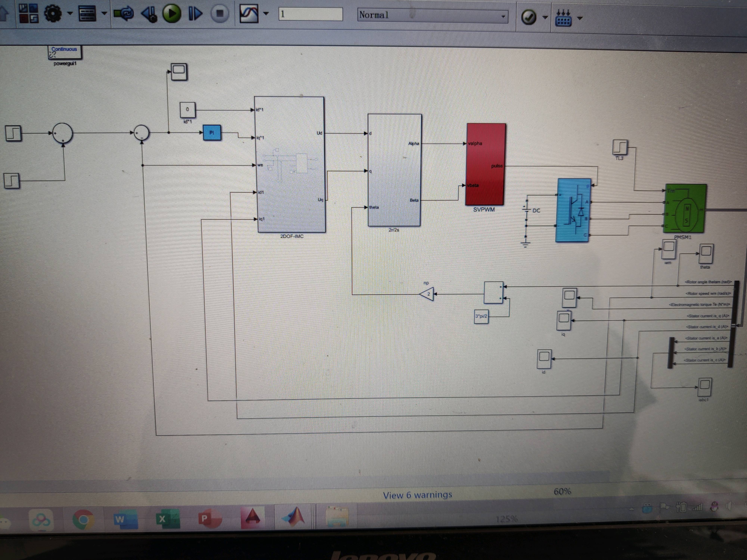Screen dimensions: 747x560
Task: Click the simulation stop time field
Action: click(x=311, y=14)
